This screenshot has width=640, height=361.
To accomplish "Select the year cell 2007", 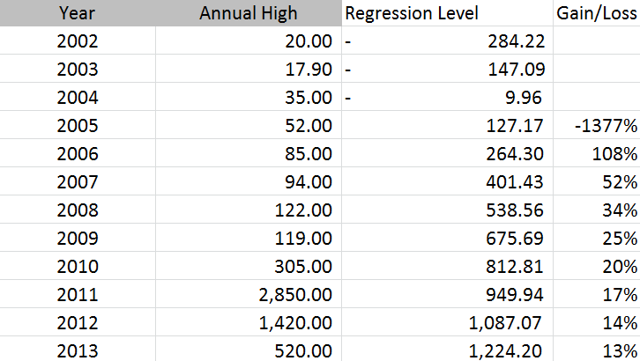I will point(78,182).
